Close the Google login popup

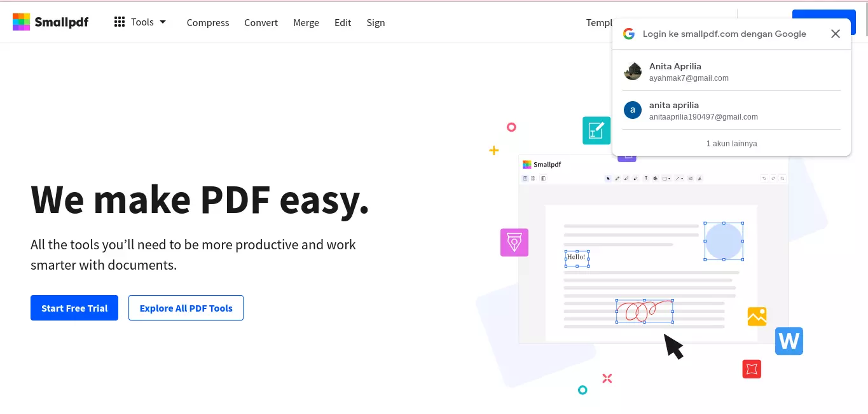tap(836, 34)
